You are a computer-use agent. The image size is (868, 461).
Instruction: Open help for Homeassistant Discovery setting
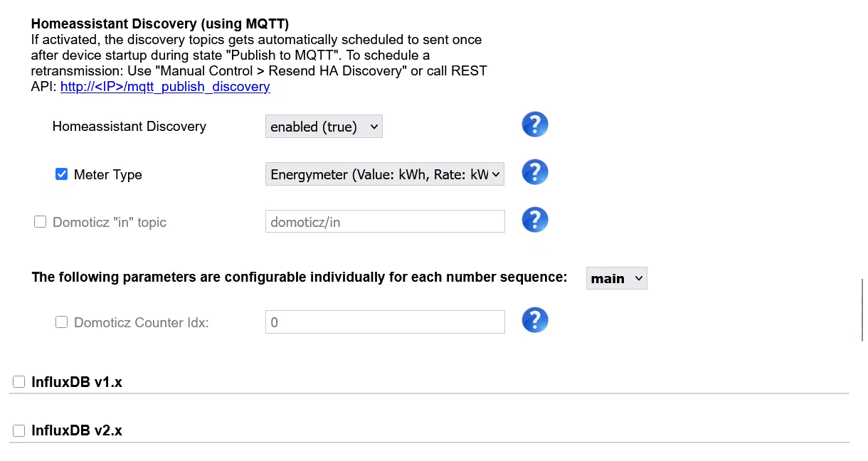tap(534, 124)
